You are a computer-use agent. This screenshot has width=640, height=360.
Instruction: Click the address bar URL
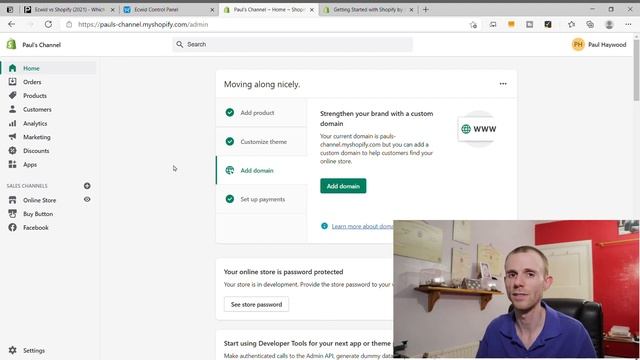143,24
